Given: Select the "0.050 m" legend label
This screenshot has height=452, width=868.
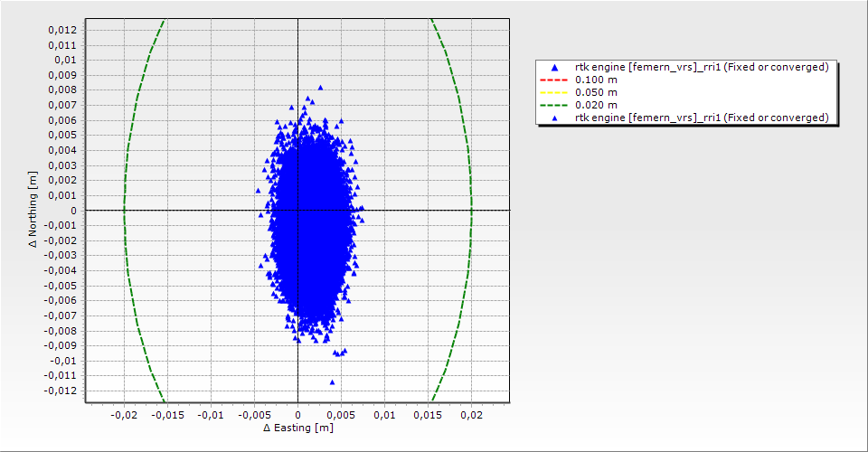Looking at the screenshot, I should coord(596,92).
